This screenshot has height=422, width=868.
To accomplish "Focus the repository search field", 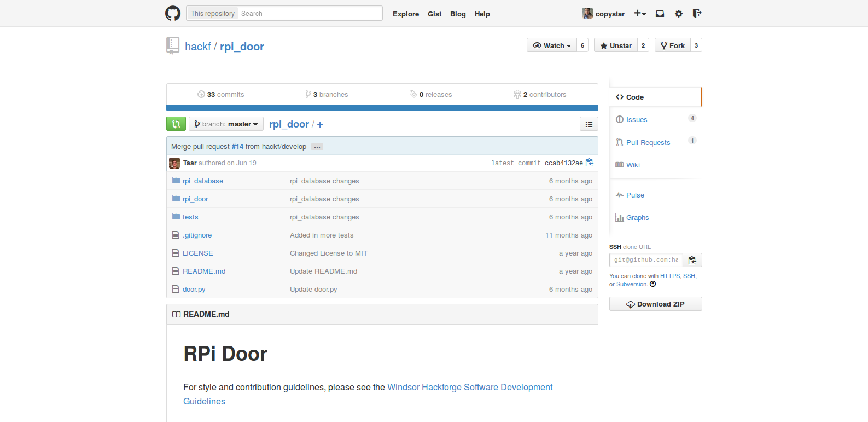I will tap(310, 13).
